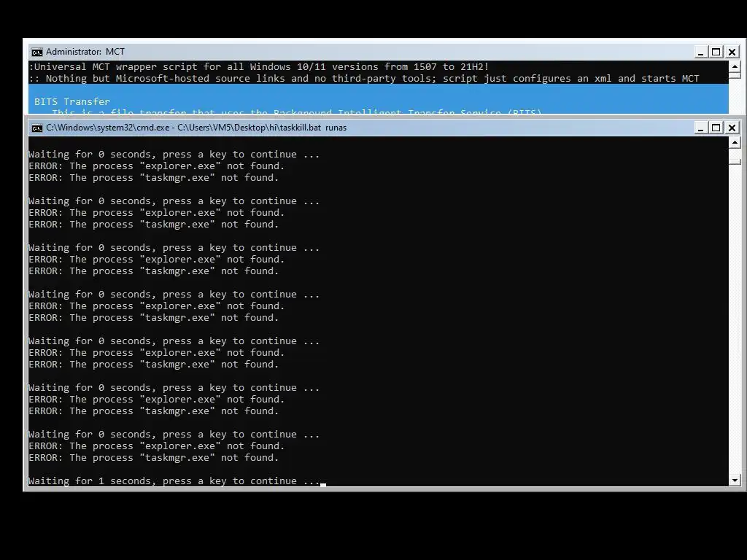The height and width of the screenshot is (560, 747).
Task: Close the Administrator: MCT window
Action: pos(732,52)
